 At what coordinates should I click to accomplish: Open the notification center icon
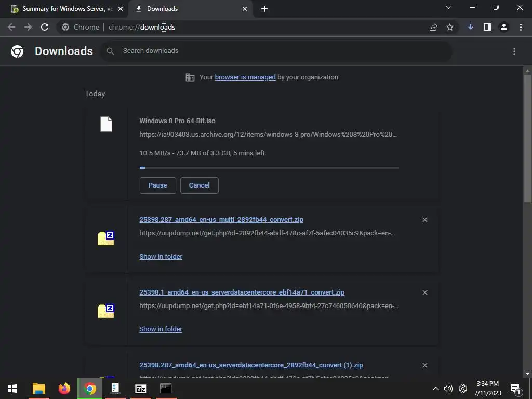coord(515,389)
